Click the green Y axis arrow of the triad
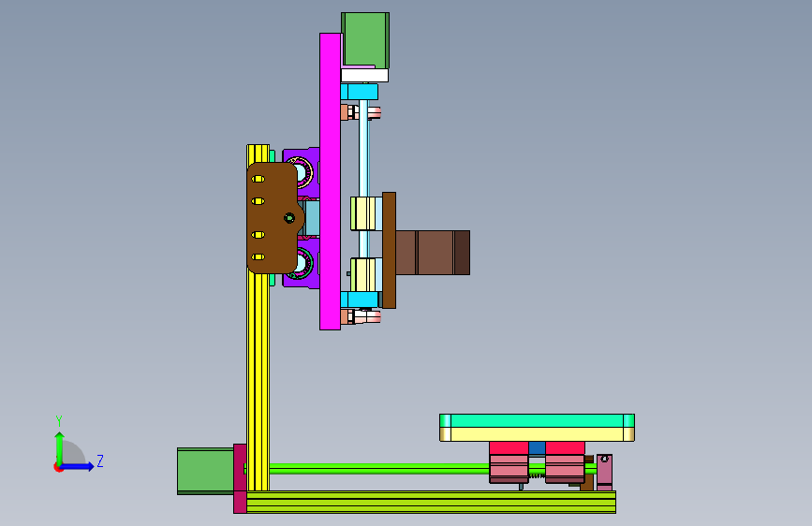812x526 pixels. (59, 447)
